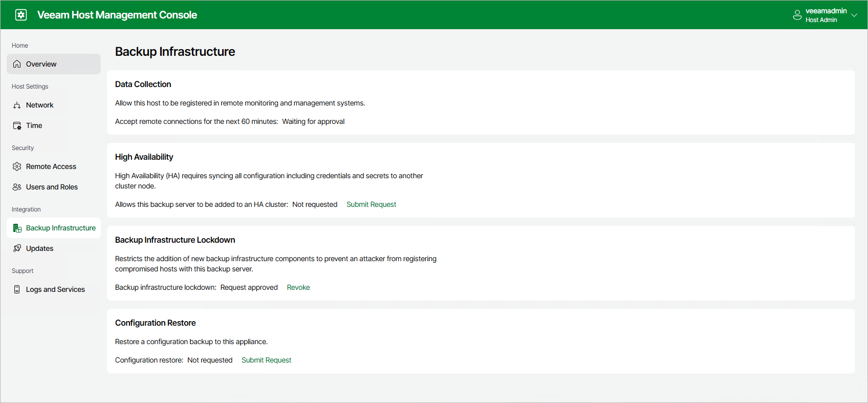The width and height of the screenshot is (868, 403).
Task: Click the Waiting for approval status
Action: pos(313,121)
